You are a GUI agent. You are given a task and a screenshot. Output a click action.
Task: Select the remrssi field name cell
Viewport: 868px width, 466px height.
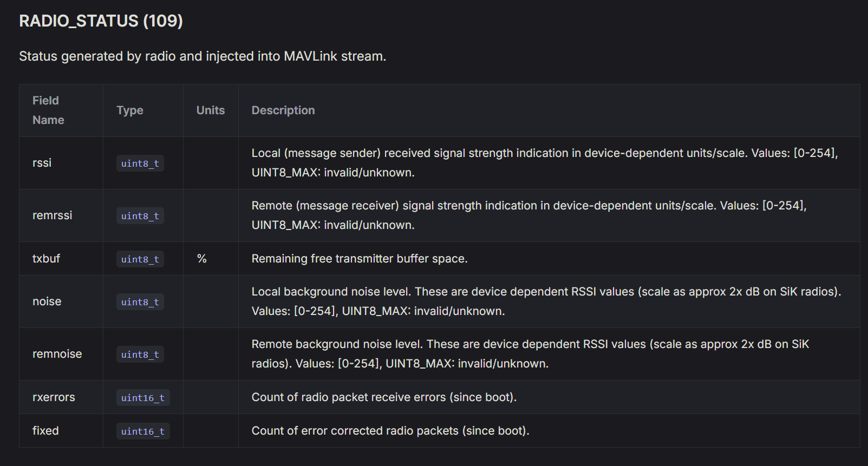[x=52, y=215]
